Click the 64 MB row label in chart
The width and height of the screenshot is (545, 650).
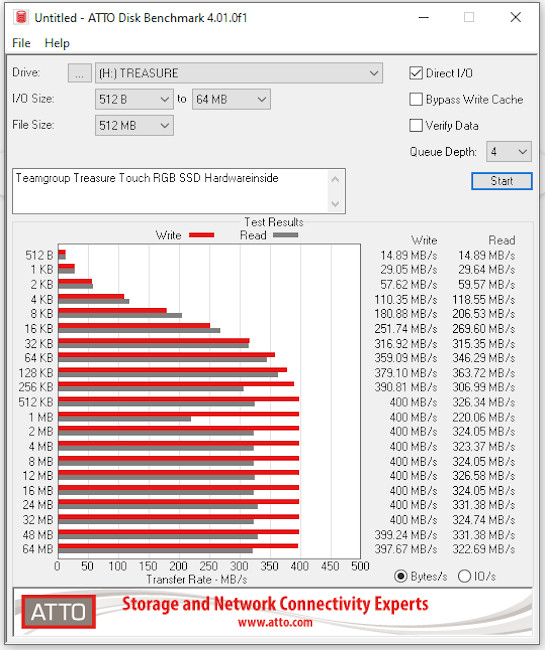38,549
